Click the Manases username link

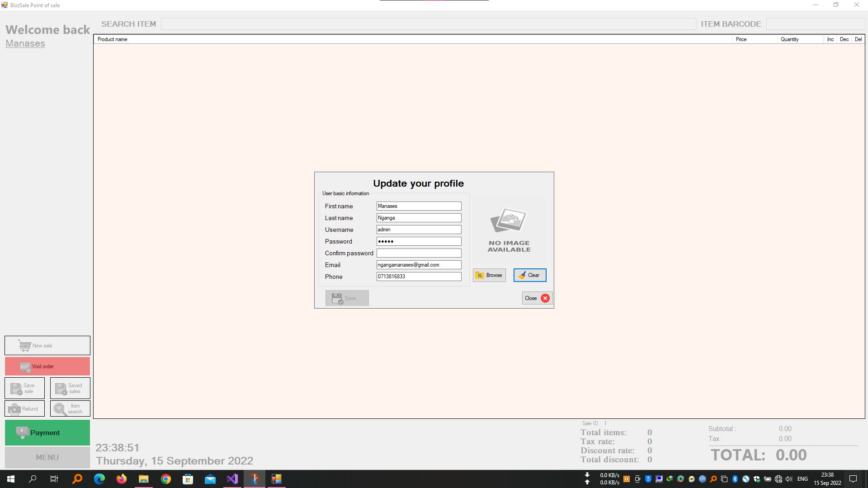point(25,43)
